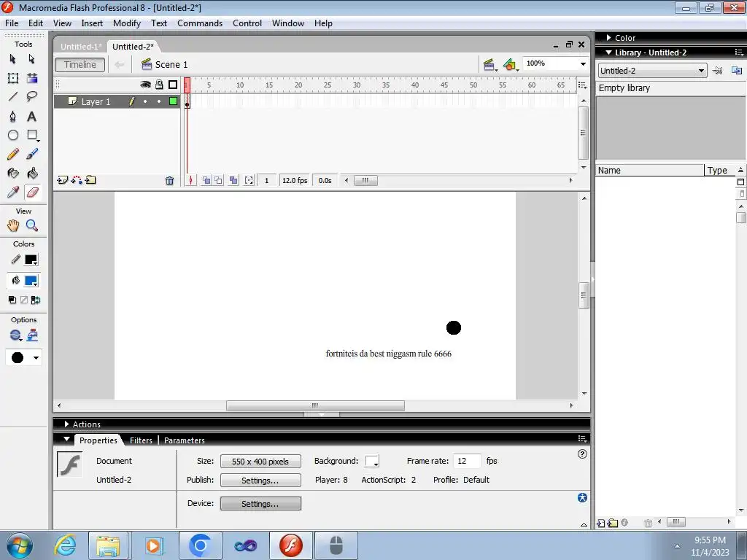Open the Control menu

tap(247, 23)
